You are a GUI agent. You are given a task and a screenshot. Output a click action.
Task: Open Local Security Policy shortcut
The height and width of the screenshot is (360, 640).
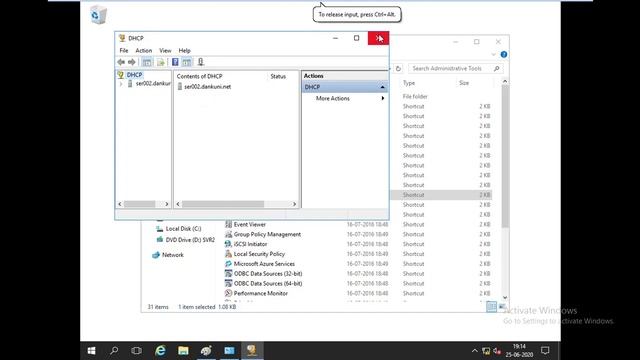(259, 254)
